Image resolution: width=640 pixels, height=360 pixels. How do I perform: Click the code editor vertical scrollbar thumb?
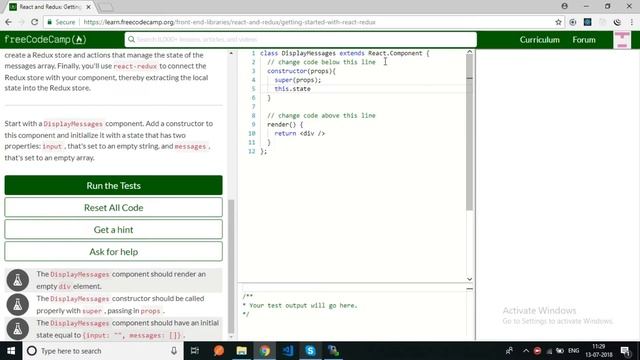(469, 133)
